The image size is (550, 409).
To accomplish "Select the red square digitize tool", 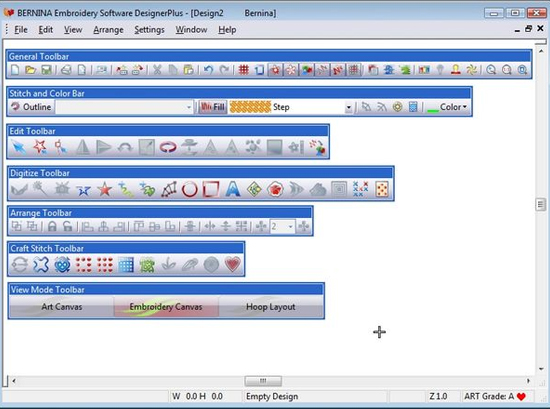I will click(211, 189).
